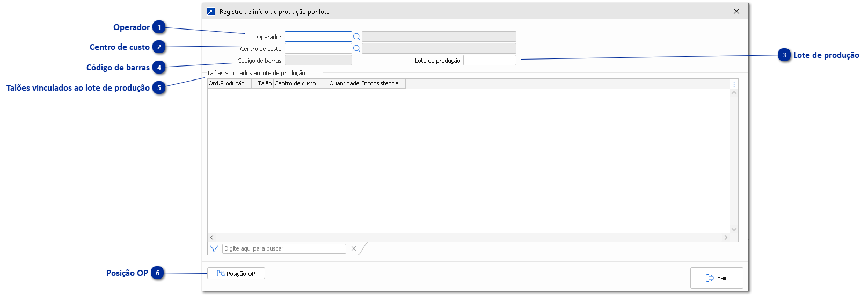Focus the Operador code input field
This screenshot has width=868, height=300.
[x=318, y=36]
